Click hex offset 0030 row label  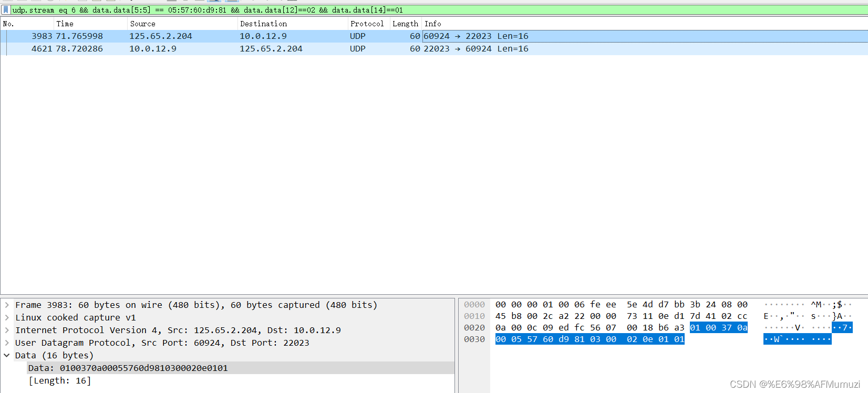pos(474,339)
